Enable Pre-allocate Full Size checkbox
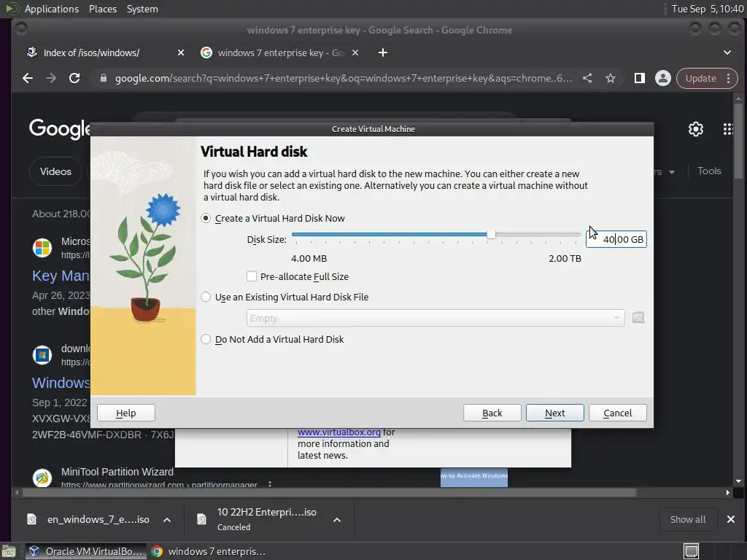 [x=252, y=276]
